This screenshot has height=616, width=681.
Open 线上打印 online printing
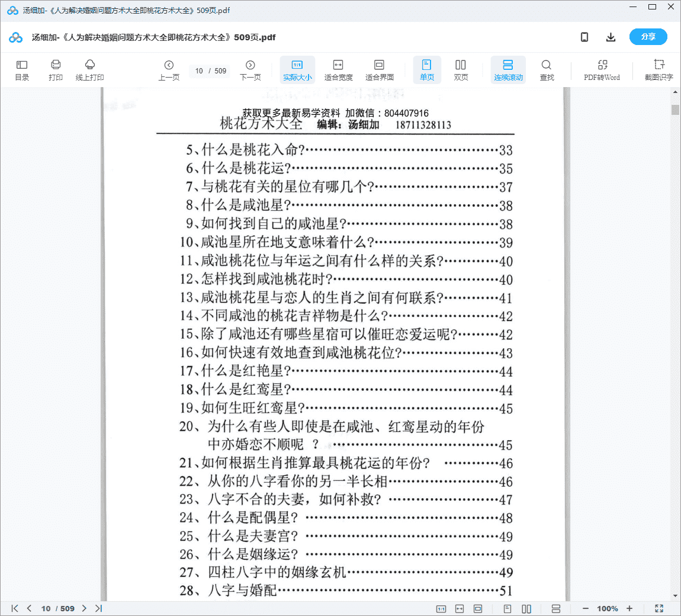(90, 70)
